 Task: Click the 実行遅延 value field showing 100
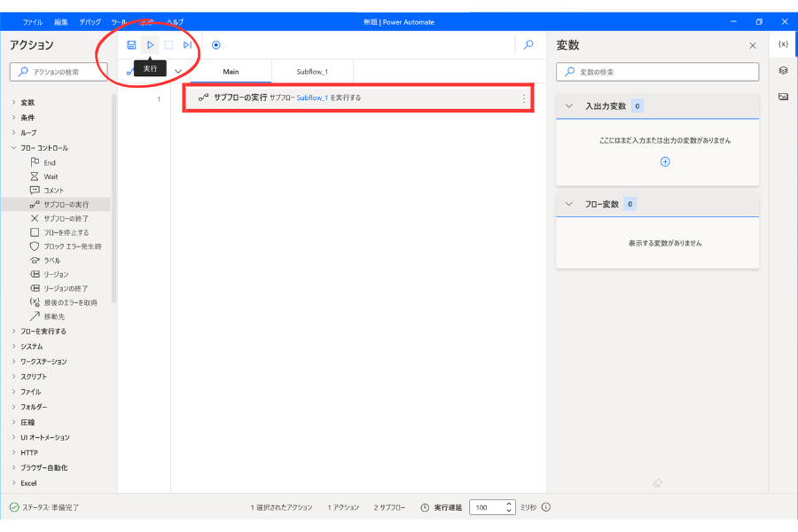488,507
